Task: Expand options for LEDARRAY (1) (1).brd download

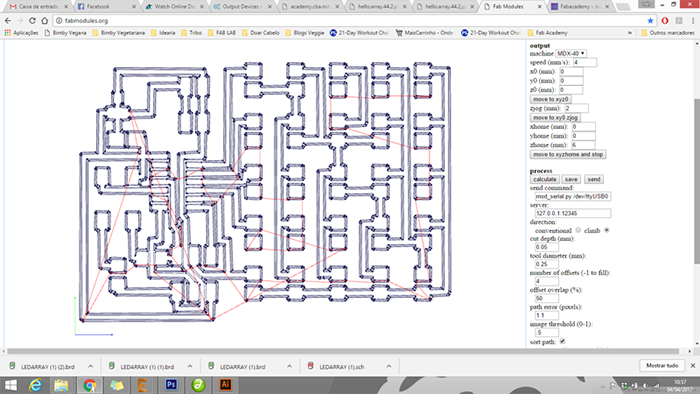Action: [x=190, y=366]
